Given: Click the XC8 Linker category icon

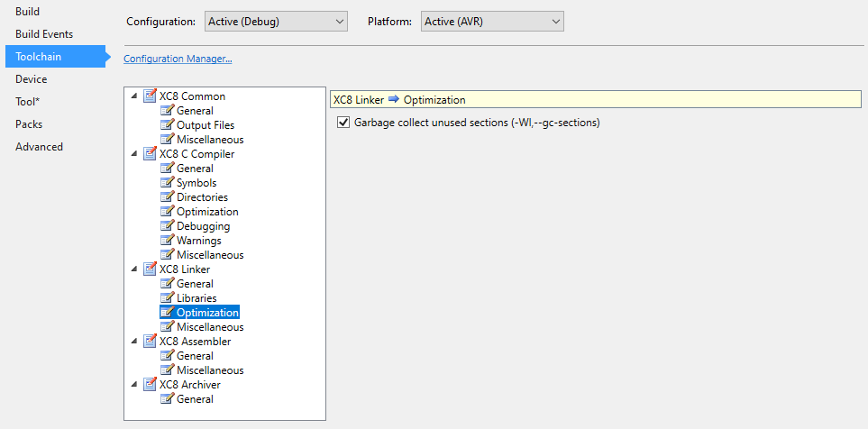Looking at the screenshot, I should [x=150, y=269].
